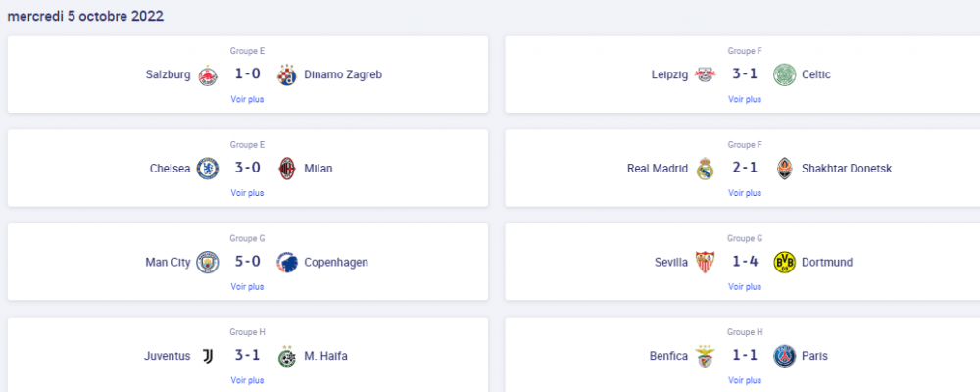Click the Celtic club crest
This screenshot has height=392, width=980.
pyautogui.click(x=784, y=75)
